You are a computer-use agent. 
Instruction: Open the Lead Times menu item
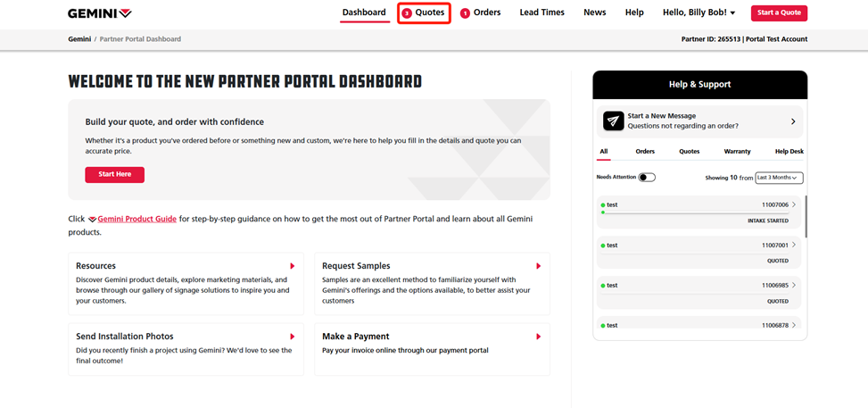point(541,12)
